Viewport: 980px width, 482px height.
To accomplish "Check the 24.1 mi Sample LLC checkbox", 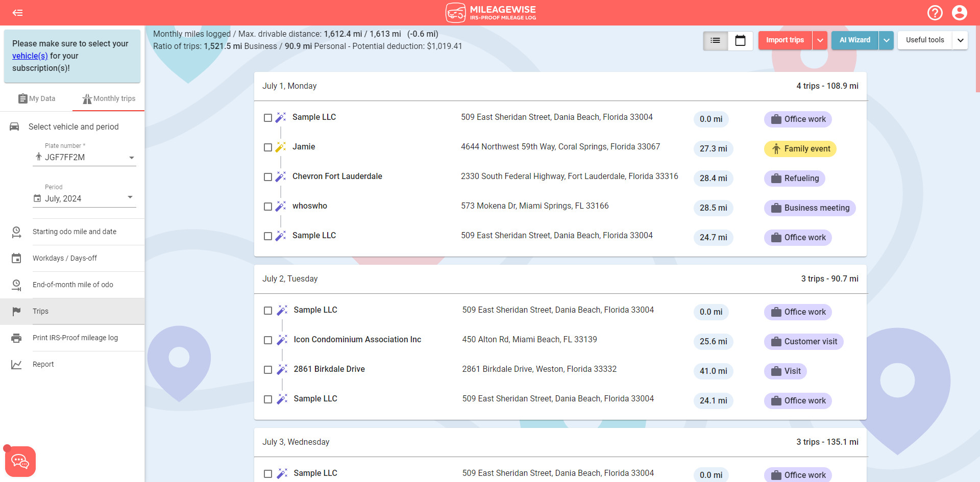I will (x=268, y=399).
